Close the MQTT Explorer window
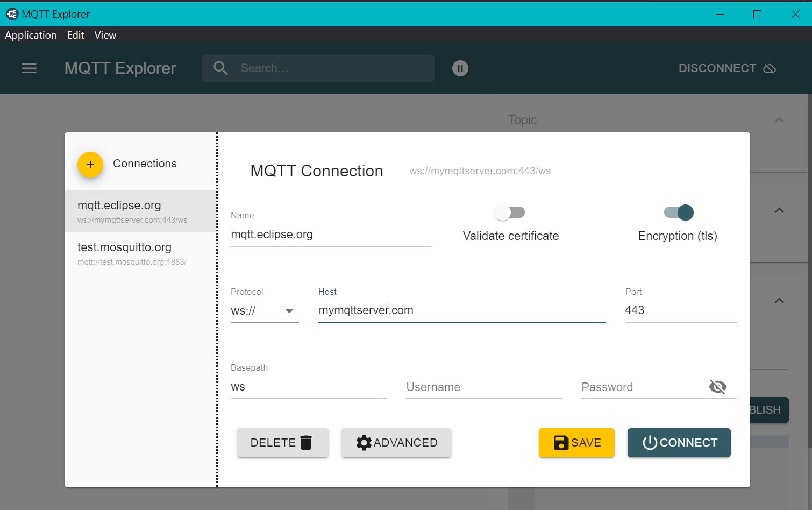Screen dimensions: 812x510 pos(795,15)
